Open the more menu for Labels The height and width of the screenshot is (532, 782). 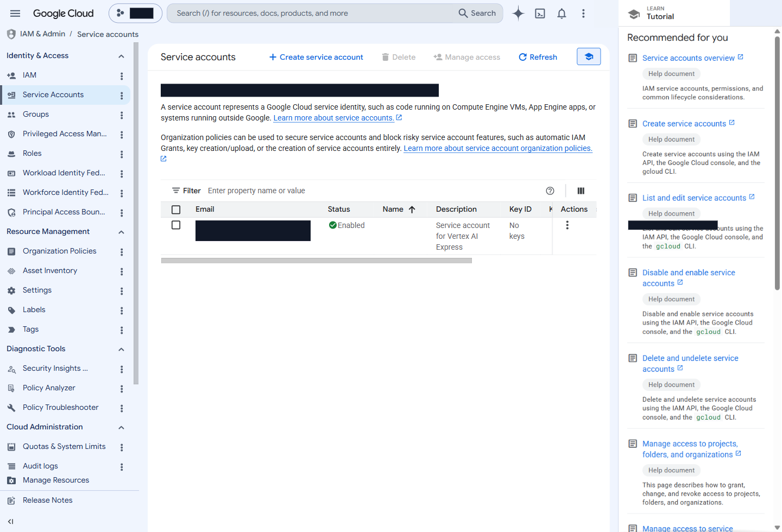[122, 311]
